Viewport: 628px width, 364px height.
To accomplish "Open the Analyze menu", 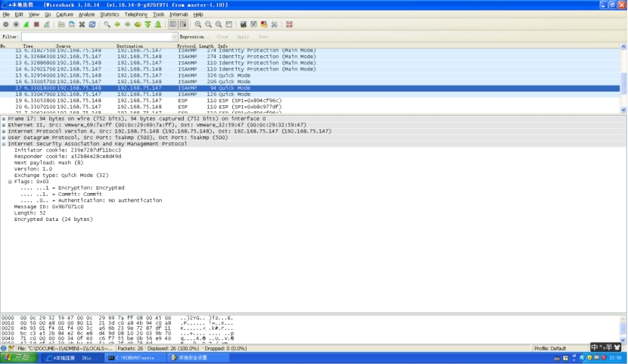I will tap(87, 14).
